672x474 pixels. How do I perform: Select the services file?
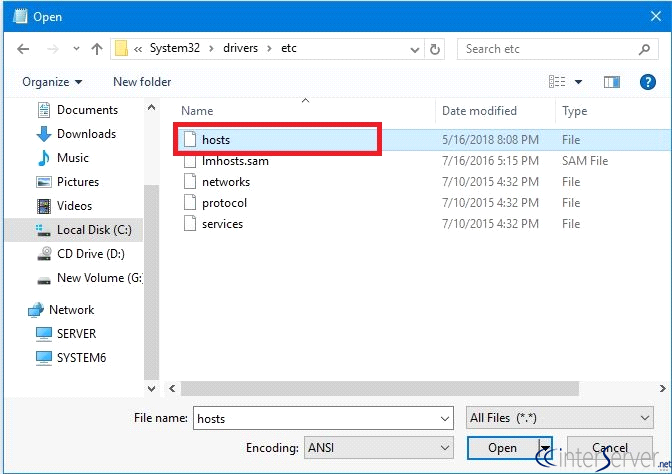point(222,224)
